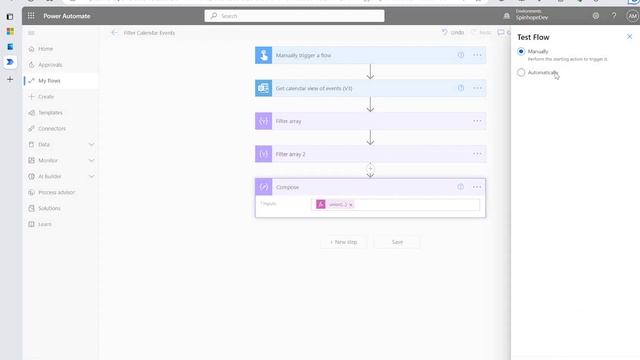Click the Power Automate icon in browser sidebar
Screen dimensions: 640x360
tap(10, 62)
